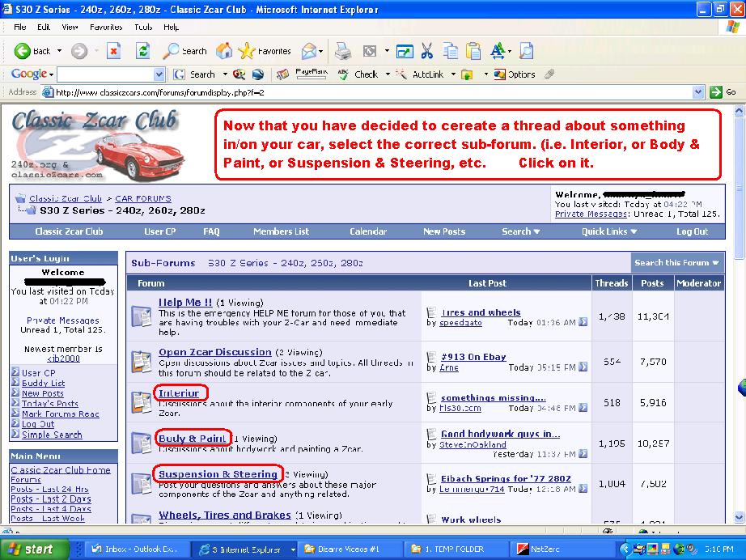The height and width of the screenshot is (560, 746).
Task: Open the Tools menu
Action: coord(142,28)
